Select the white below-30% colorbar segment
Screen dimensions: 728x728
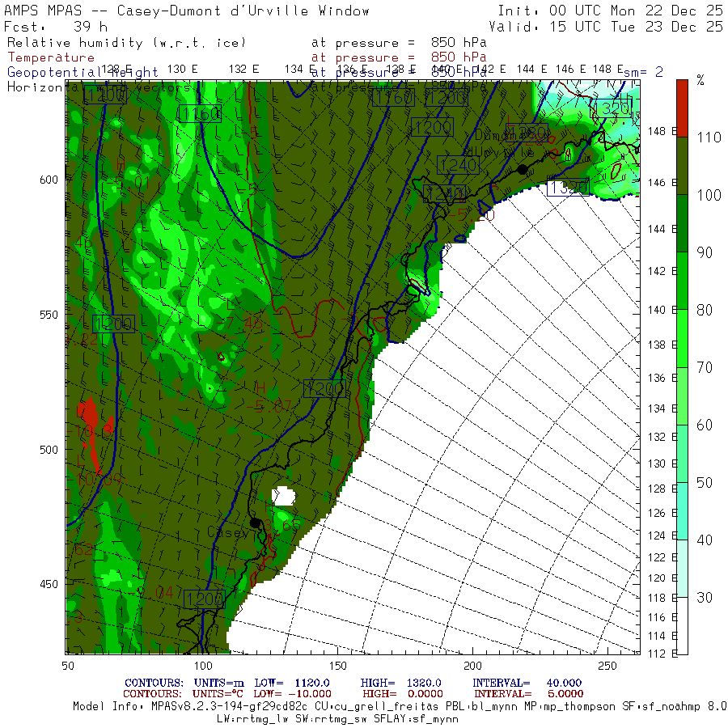(682, 626)
